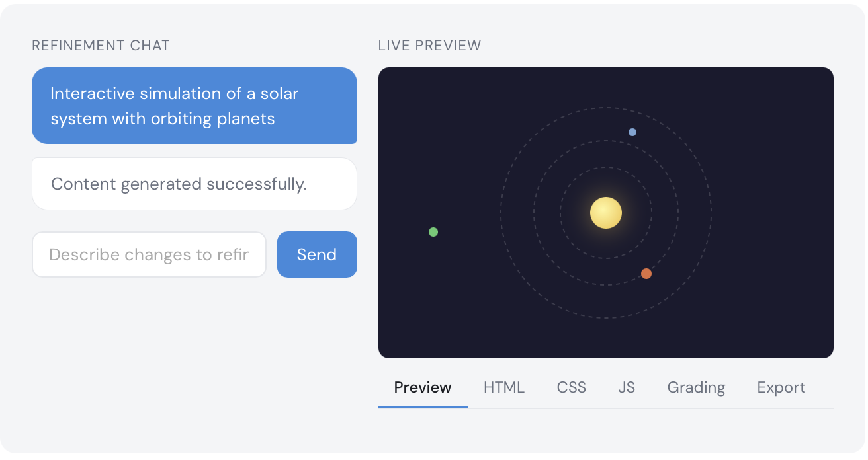Go to the Export tab

[x=781, y=387]
